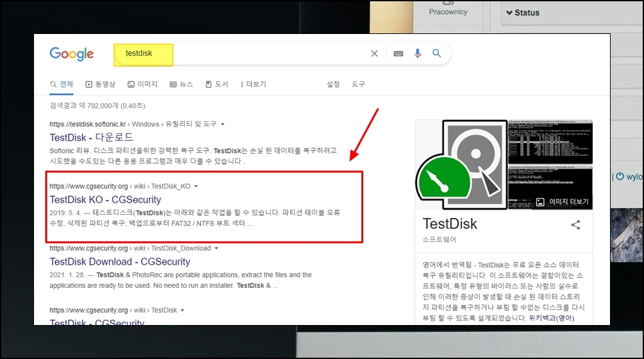Expand options arrow beside wiki › TestDisk URL
Image resolution: width=644 pixels, height=359 pixels.
(182, 310)
